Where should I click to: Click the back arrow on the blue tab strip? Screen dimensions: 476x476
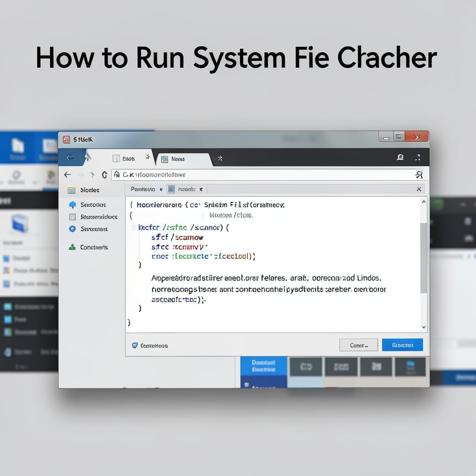pos(70,158)
